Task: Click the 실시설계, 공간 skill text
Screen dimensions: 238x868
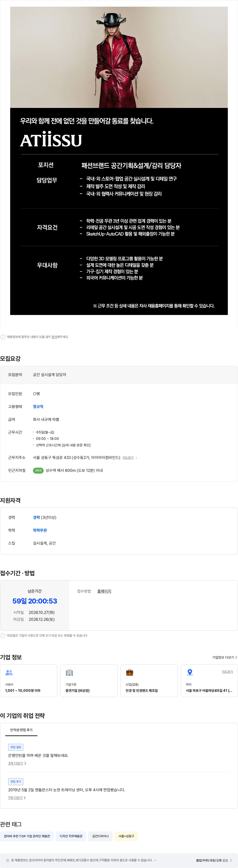Action: coord(44,543)
